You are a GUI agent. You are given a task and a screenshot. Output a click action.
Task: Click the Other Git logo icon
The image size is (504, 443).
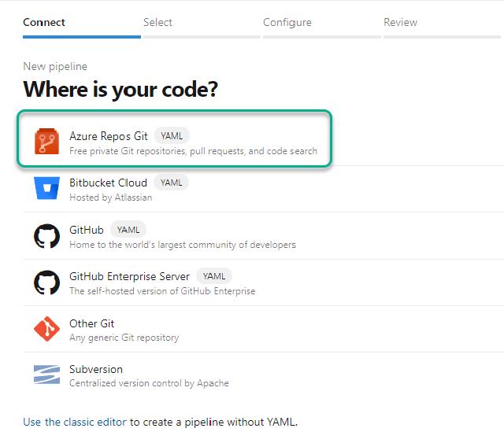click(46, 329)
